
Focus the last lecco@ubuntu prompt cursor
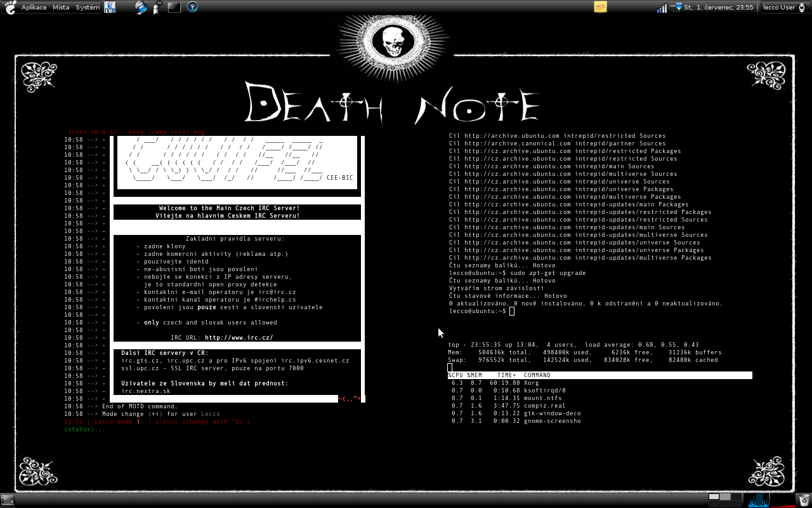click(511, 311)
